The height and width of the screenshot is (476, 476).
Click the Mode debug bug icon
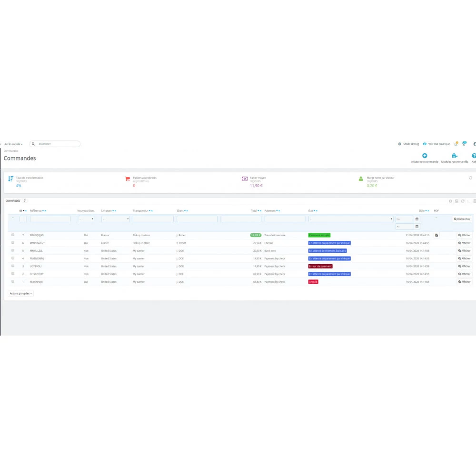point(399,144)
